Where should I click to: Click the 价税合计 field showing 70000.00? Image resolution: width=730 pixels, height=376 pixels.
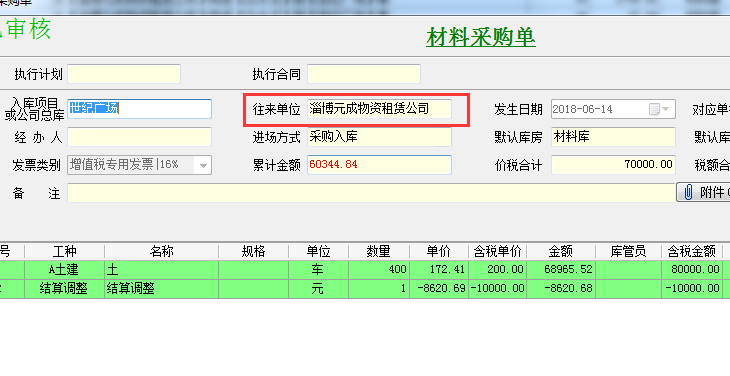click(613, 165)
